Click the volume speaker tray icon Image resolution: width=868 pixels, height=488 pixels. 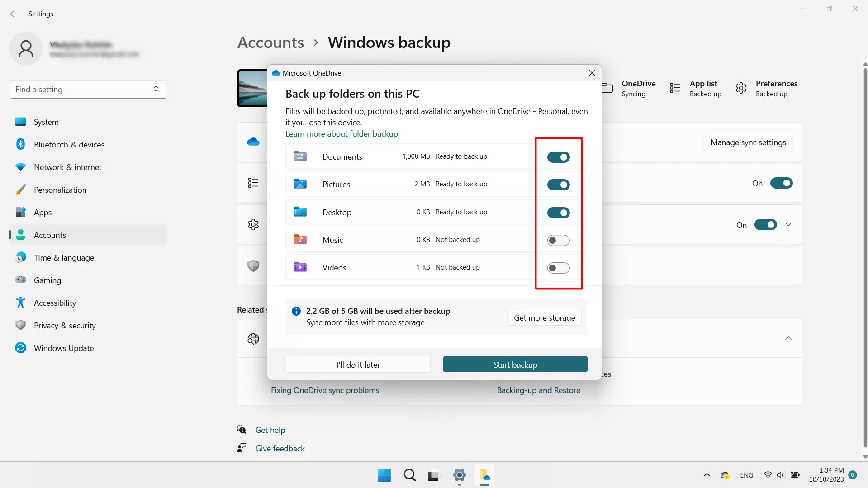pyautogui.click(x=781, y=475)
